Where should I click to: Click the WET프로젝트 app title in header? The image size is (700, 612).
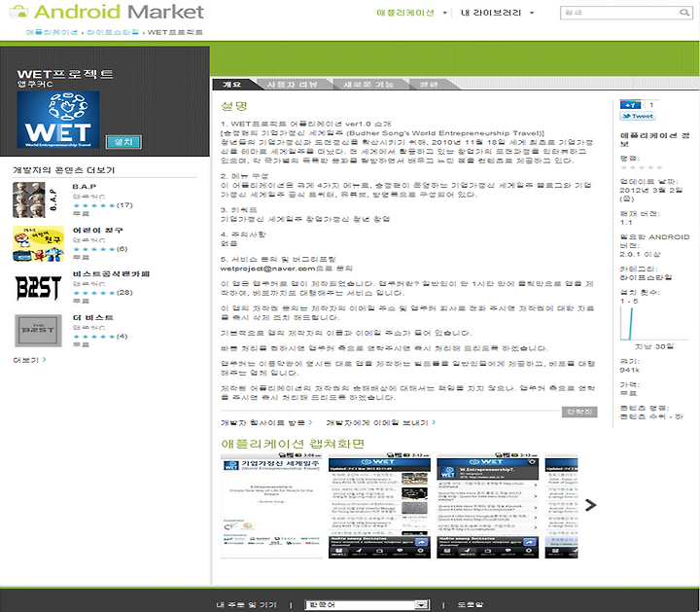tap(65, 74)
